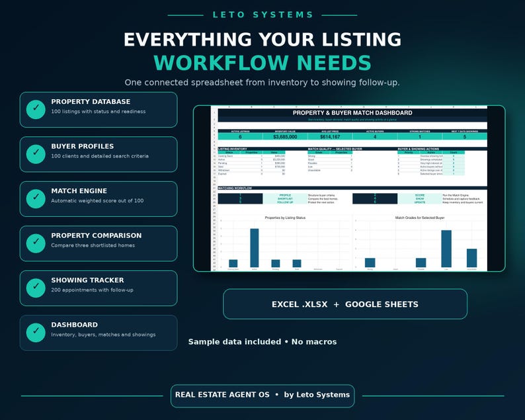Click the Property Comparison checkmark icon

click(x=36, y=243)
